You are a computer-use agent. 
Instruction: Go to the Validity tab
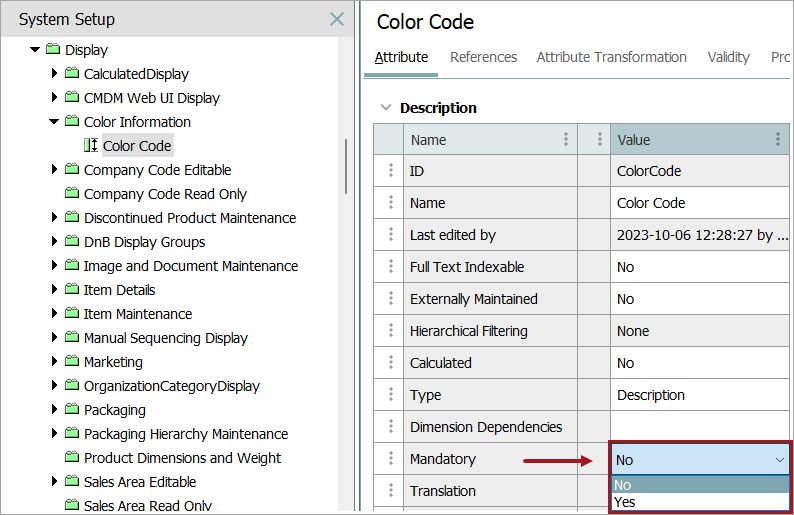point(728,57)
